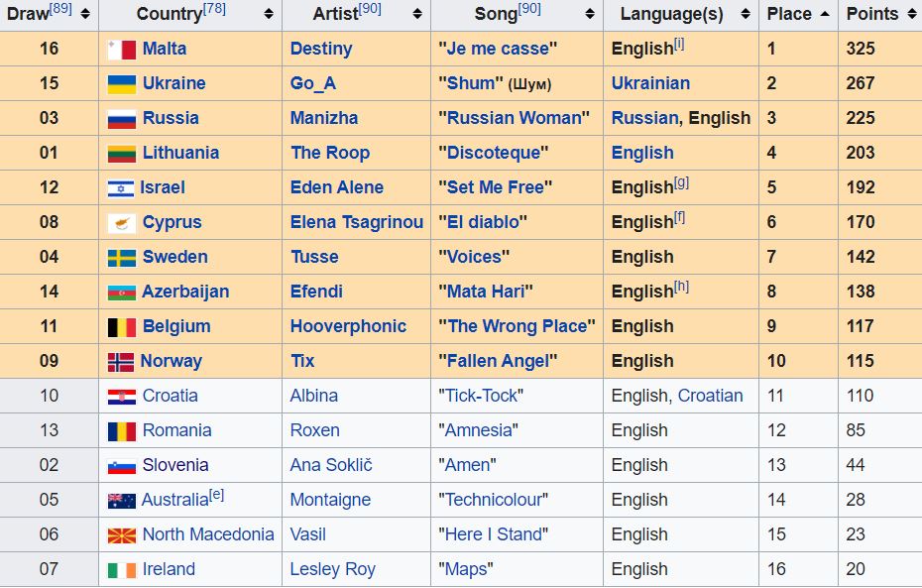The height and width of the screenshot is (588, 922).
Task: Open footnote 78 beside Country header
Action: point(214,9)
